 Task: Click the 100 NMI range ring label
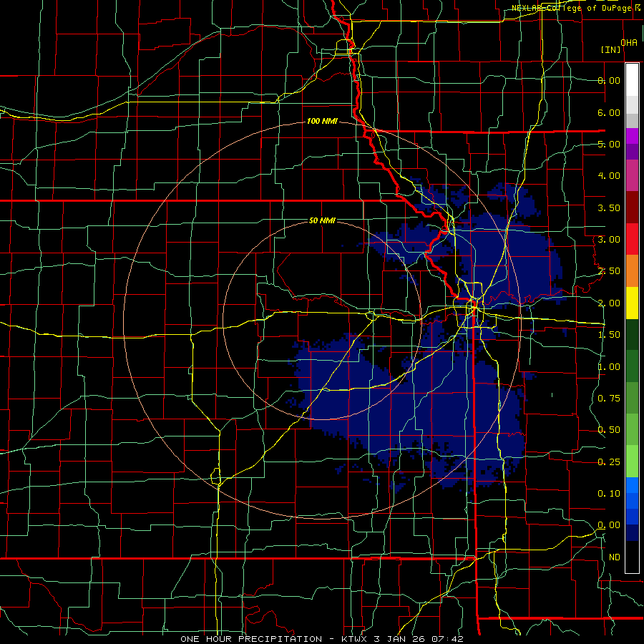(x=322, y=121)
